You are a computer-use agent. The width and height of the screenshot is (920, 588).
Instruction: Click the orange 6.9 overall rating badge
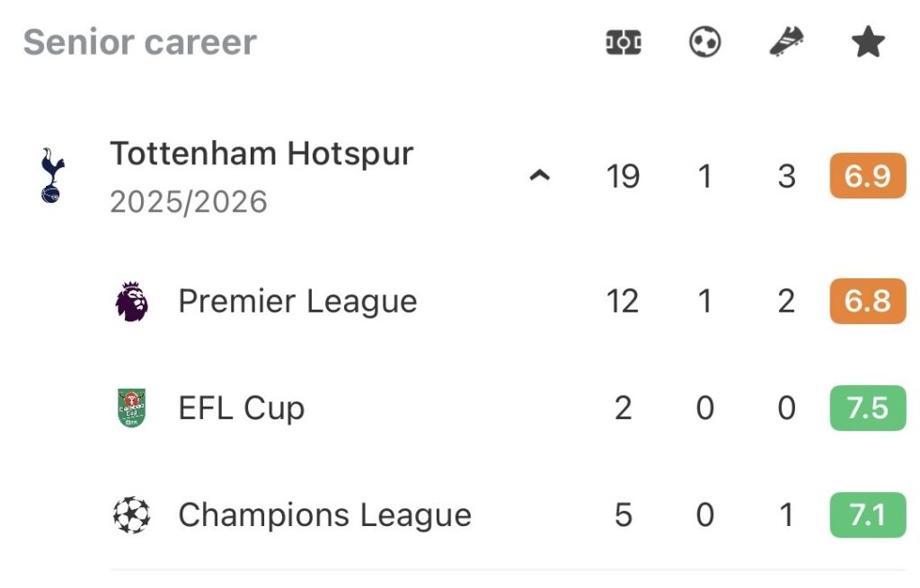tap(867, 176)
